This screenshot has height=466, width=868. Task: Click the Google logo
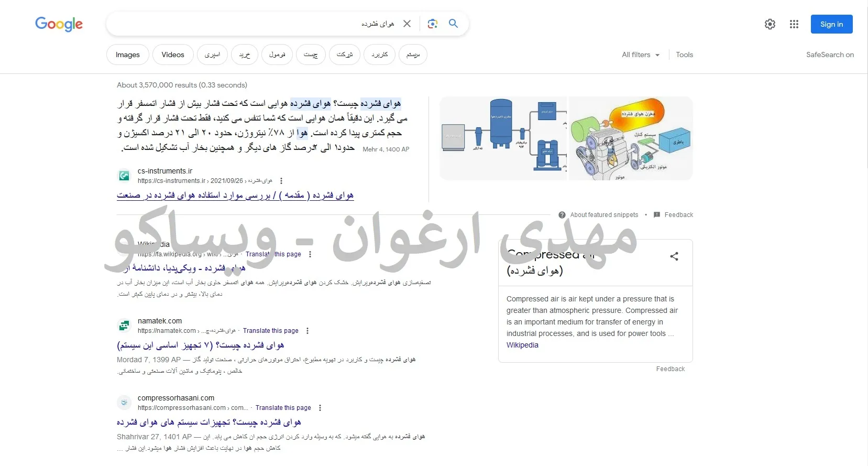click(x=59, y=24)
